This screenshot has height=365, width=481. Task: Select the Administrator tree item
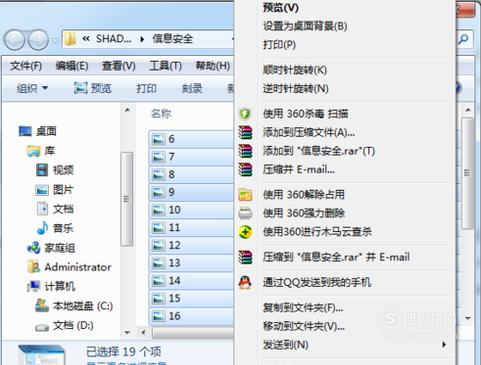[x=69, y=267]
